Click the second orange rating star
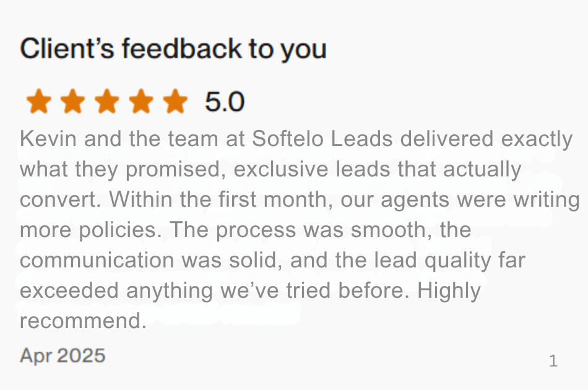The height and width of the screenshot is (390, 588). pos(73,102)
